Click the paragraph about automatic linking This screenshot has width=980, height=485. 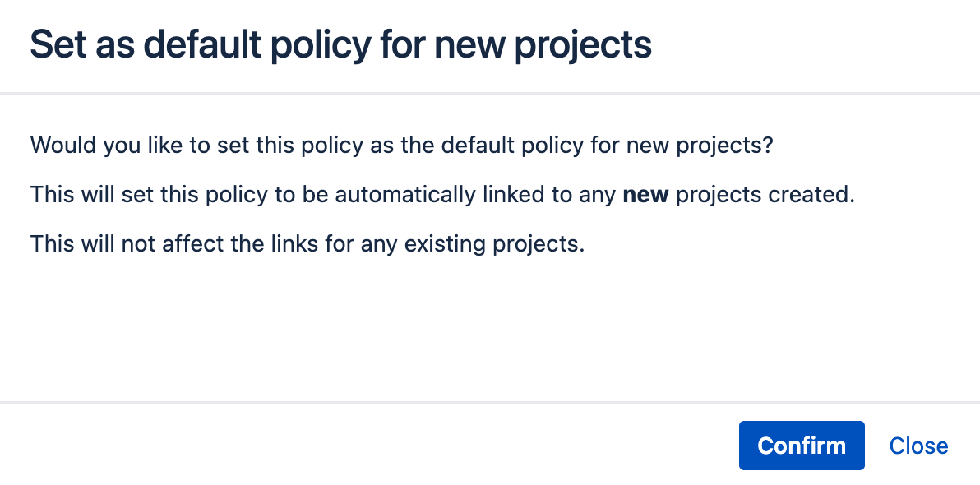444,194
